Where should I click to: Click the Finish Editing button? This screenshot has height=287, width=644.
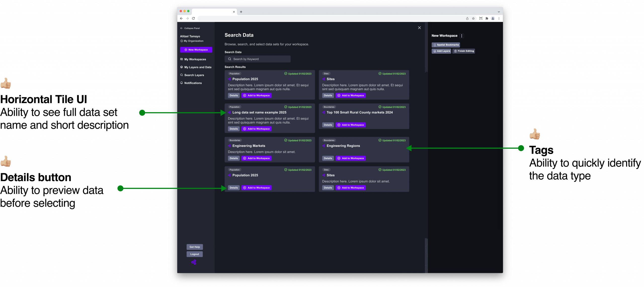463,51
